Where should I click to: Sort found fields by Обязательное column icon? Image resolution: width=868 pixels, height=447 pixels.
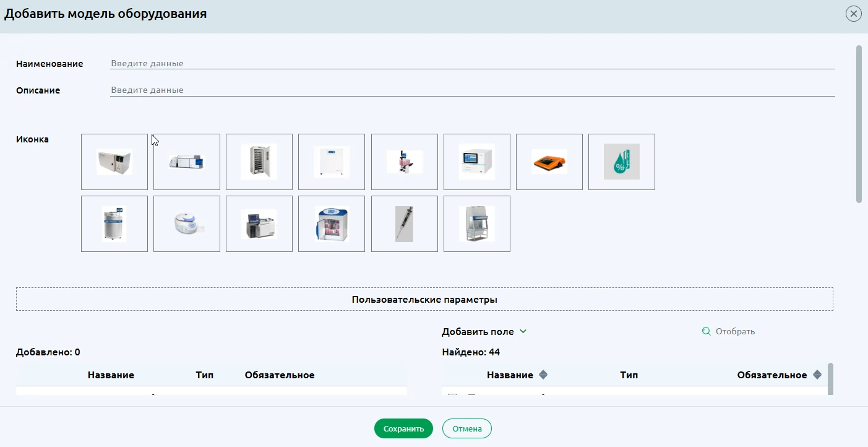click(817, 375)
